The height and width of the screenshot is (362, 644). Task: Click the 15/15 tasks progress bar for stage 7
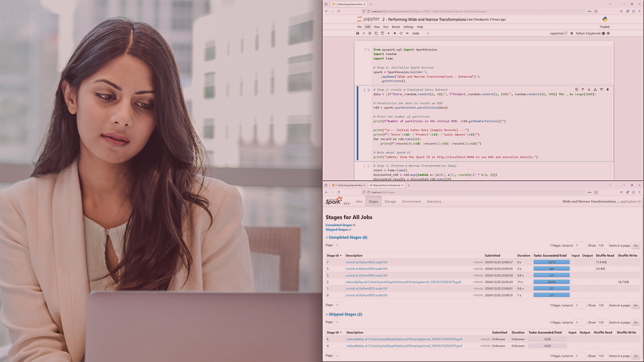(x=551, y=262)
